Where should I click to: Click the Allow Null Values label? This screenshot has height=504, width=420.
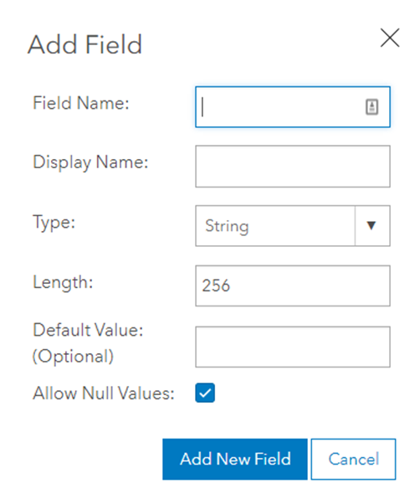[x=104, y=393]
